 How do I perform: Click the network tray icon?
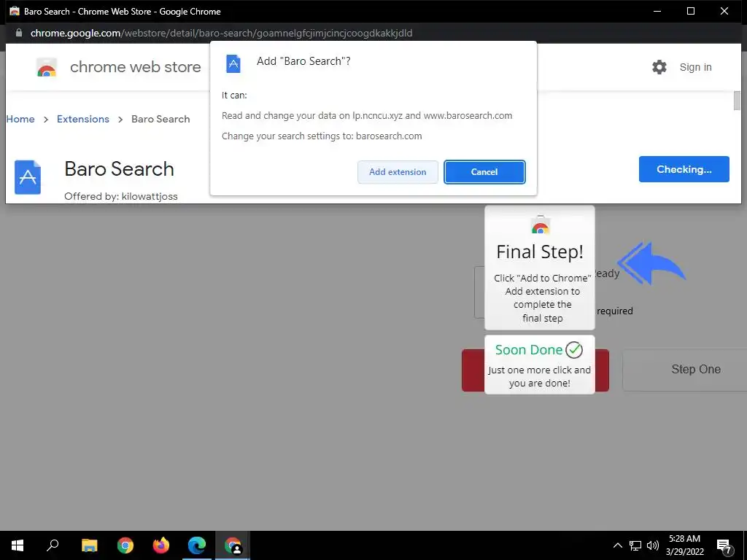click(635, 545)
